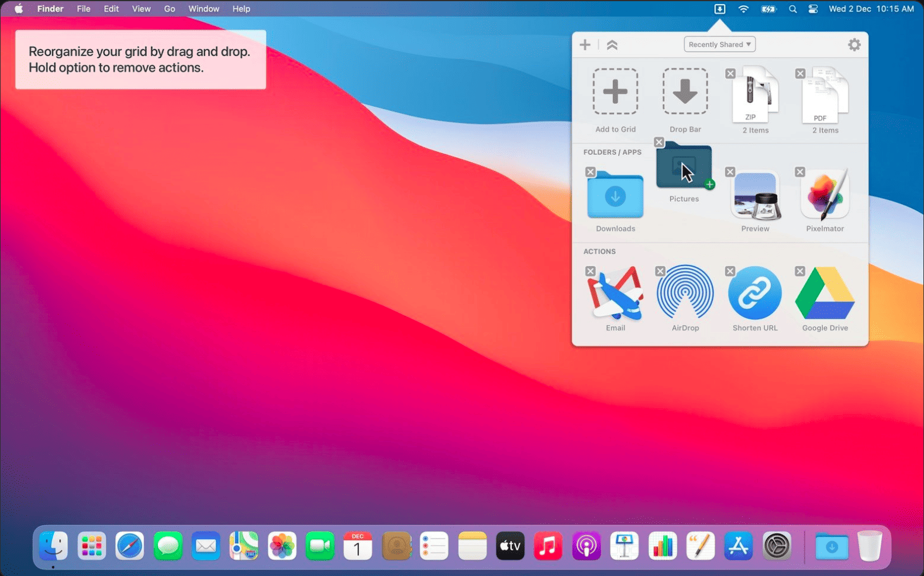Screen dimensions: 924x576
Task: Open the Downloads folder in the grid
Action: coord(615,202)
